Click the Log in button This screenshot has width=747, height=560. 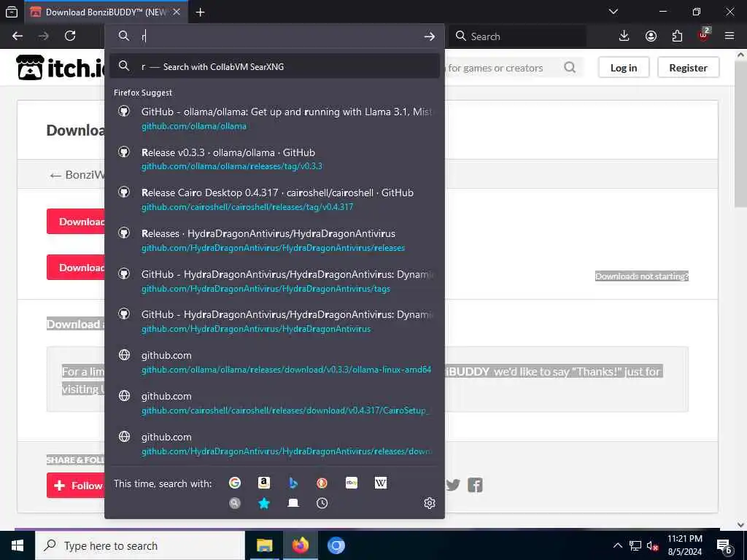coord(624,68)
